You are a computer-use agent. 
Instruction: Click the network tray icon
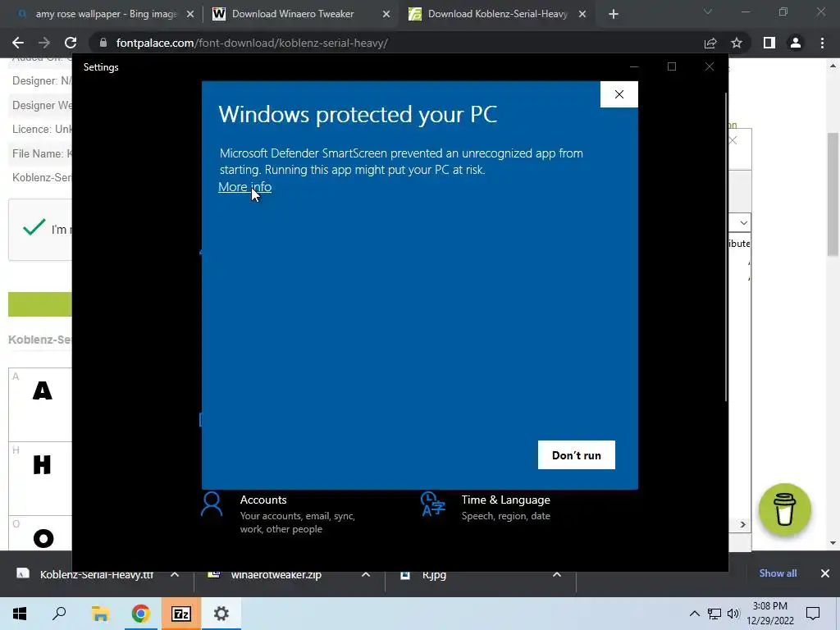(714, 614)
